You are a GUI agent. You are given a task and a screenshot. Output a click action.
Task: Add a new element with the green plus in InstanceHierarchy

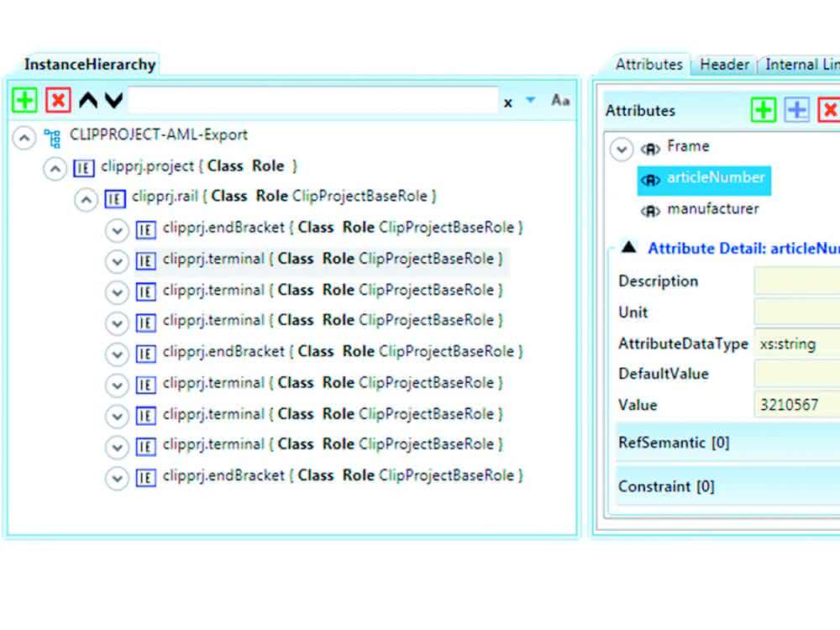click(x=24, y=100)
